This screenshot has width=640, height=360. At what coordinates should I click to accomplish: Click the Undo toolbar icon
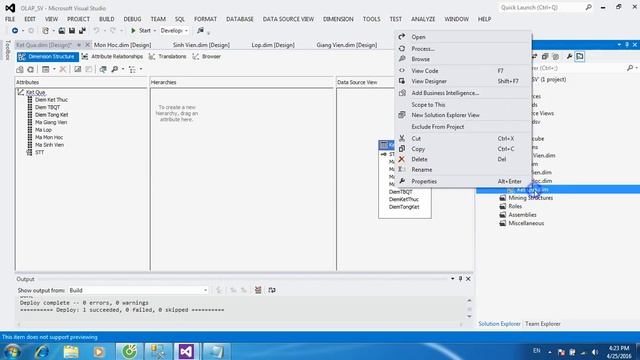pos(96,31)
